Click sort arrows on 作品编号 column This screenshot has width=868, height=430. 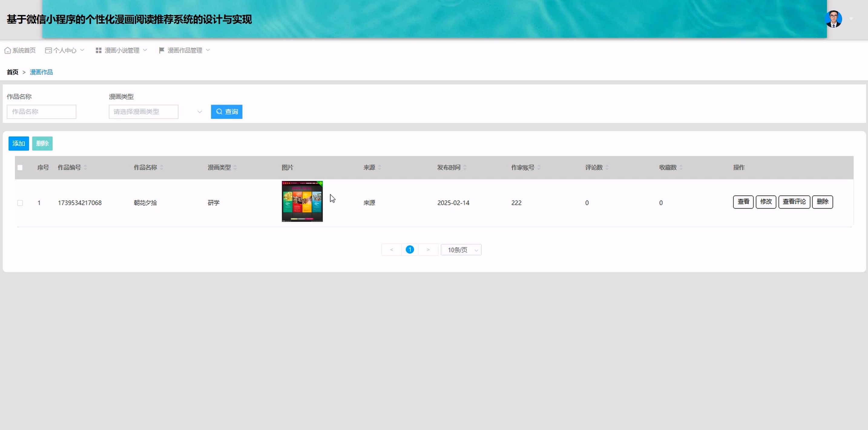86,167
